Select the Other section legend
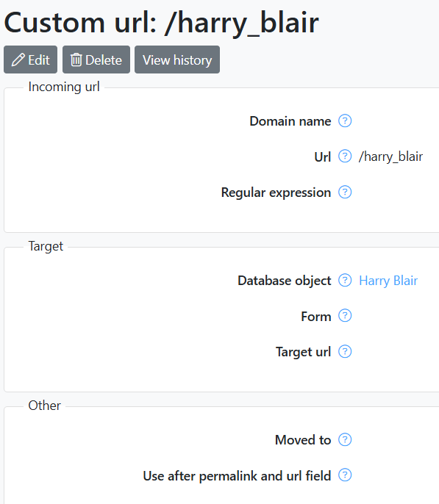This screenshot has width=439, height=504. coord(44,406)
